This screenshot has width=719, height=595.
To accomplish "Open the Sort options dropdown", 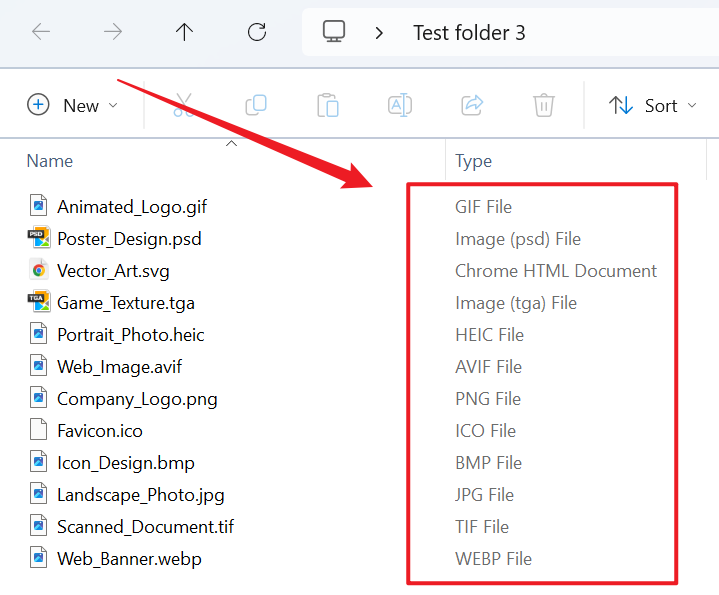I will (x=655, y=105).
